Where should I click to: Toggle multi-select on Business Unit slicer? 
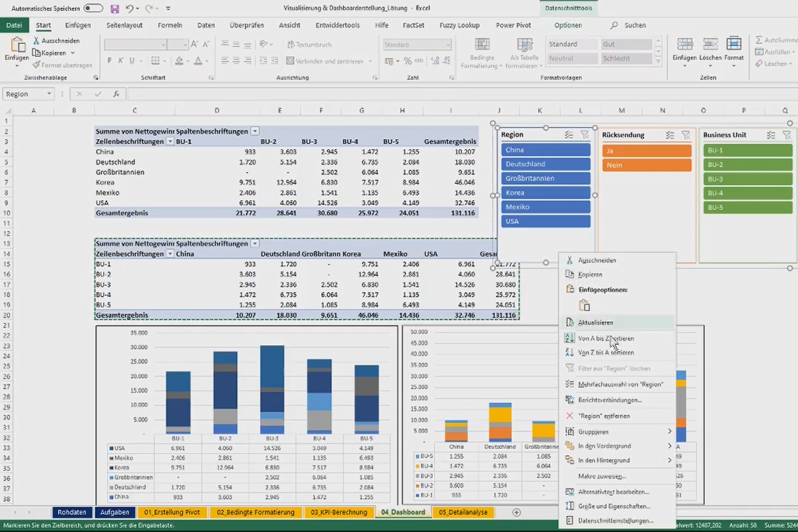(x=770, y=135)
